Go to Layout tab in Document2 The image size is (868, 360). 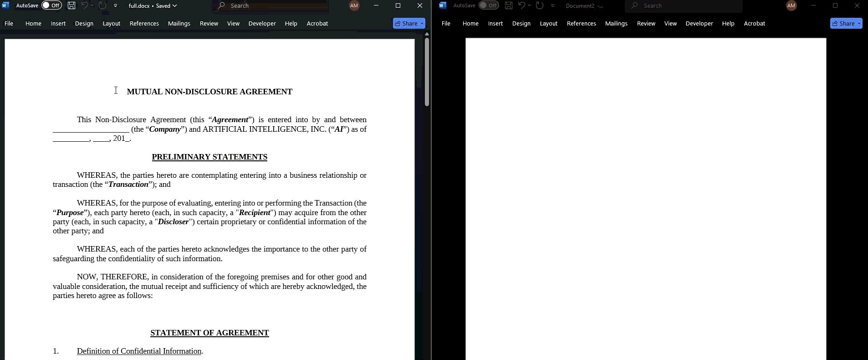coord(549,23)
